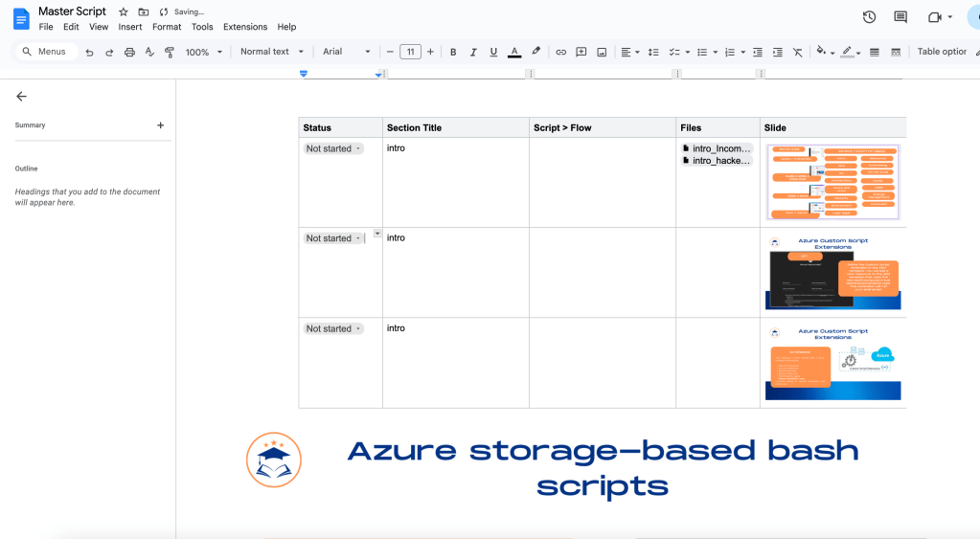Click the redo arrow

tap(109, 53)
